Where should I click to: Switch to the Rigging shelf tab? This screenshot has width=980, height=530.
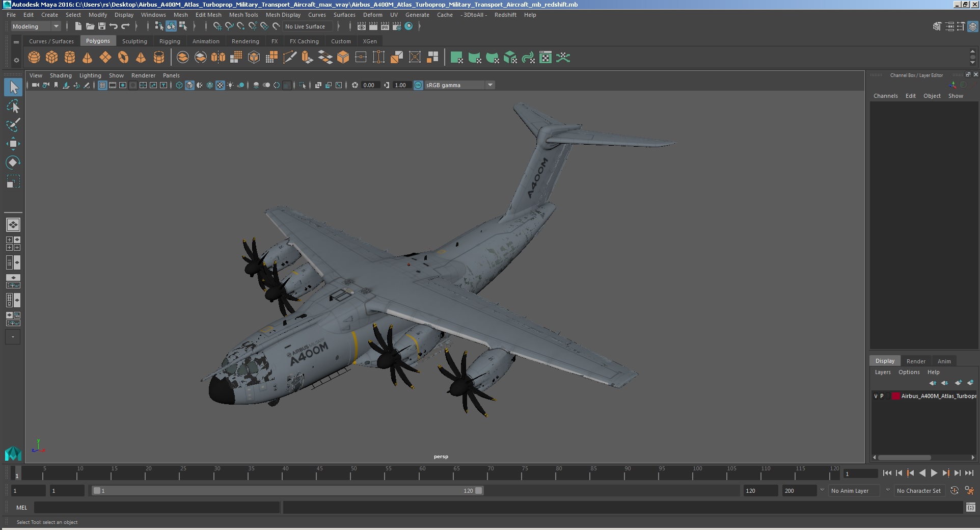pos(170,41)
